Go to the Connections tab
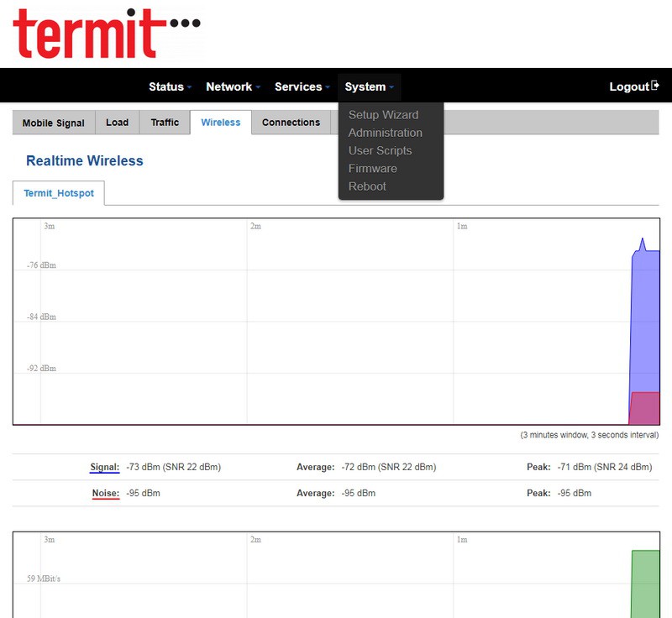Image resolution: width=672 pixels, height=618 pixels. [291, 123]
